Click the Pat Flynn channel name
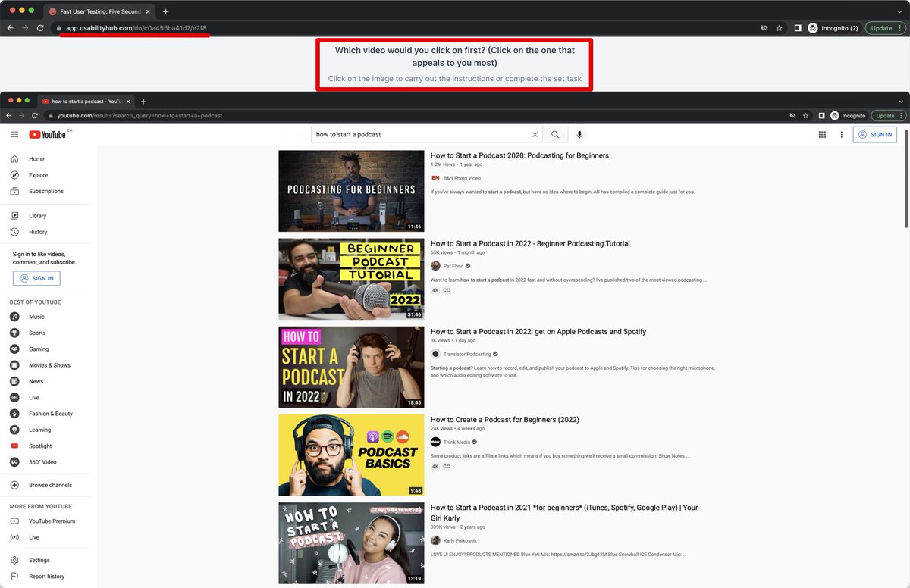Image resolution: width=910 pixels, height=588 pixels. [453, 266]
